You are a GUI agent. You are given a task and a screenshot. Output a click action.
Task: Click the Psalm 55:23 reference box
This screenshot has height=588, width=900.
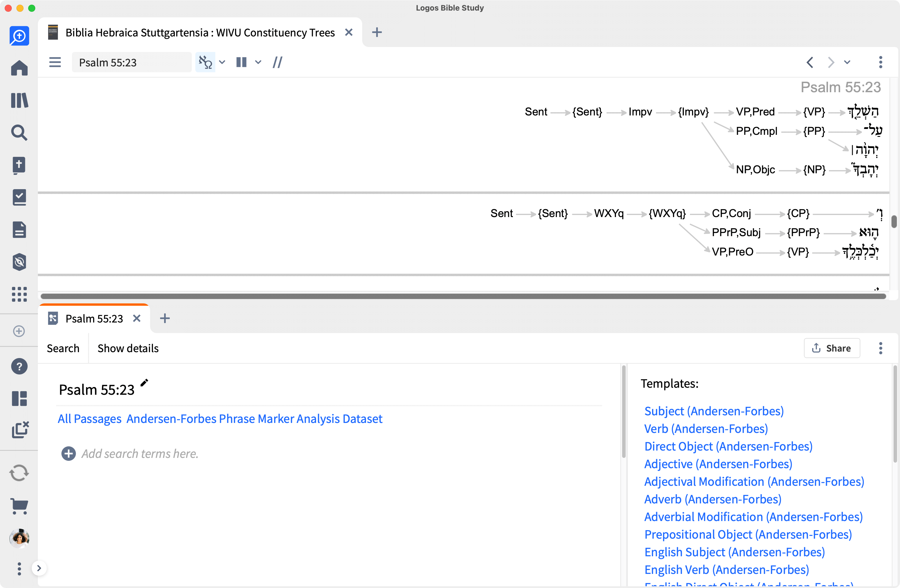coord(132,62)
